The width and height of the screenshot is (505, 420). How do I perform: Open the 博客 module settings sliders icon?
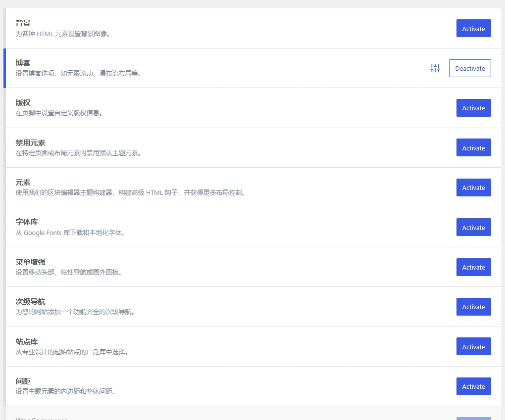[x=435, y=68]
